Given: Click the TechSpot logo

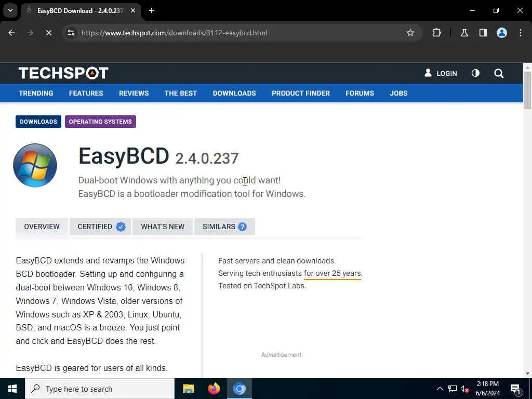Looking at the screenshot, I should [x=63, y=73].
